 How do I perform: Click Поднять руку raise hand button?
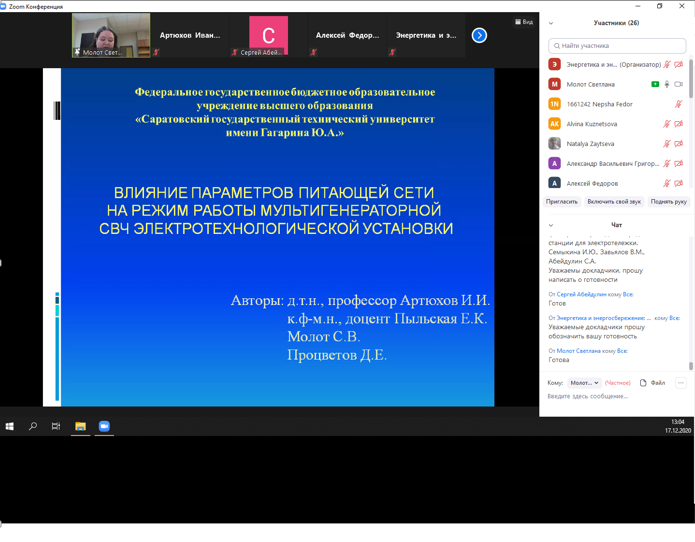click(668, 202)
